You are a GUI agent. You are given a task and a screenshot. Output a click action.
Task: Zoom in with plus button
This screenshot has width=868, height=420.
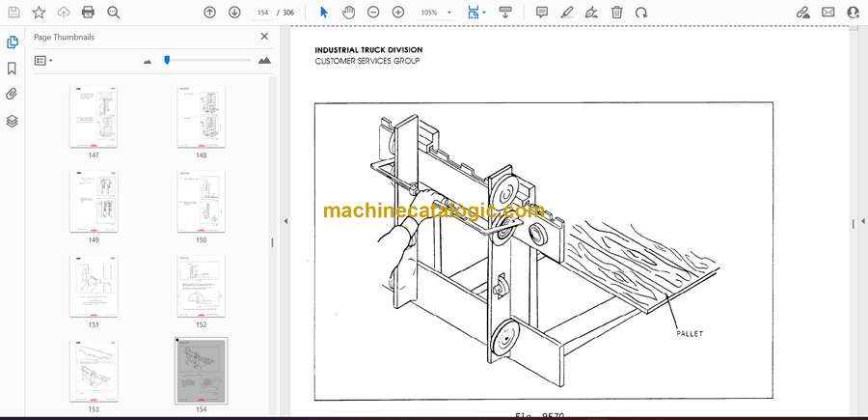click(397, 13)
